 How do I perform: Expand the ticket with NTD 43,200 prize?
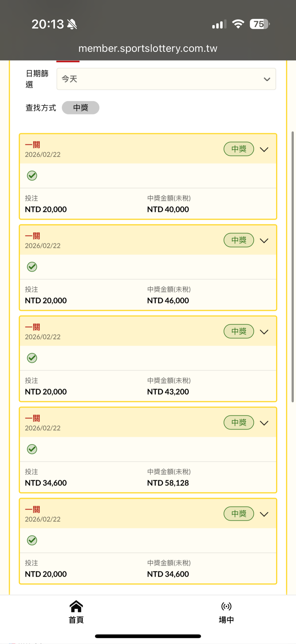pyautogui.click(x=264, y=332)
